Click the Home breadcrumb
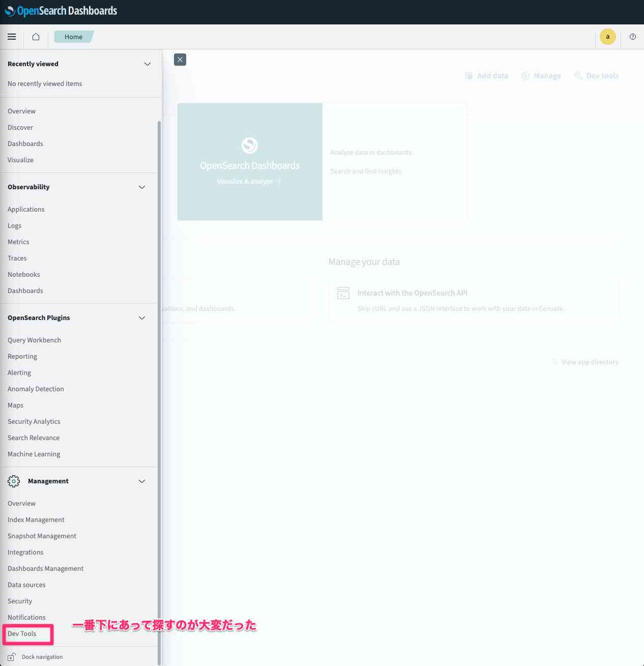This screenshot has height=666, width=644. (73, 37)
